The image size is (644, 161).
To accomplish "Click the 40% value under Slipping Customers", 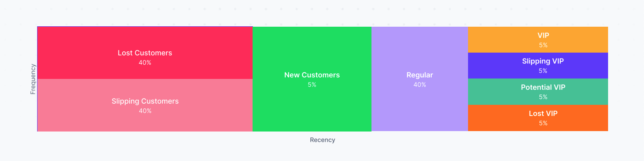I will 145,111.
